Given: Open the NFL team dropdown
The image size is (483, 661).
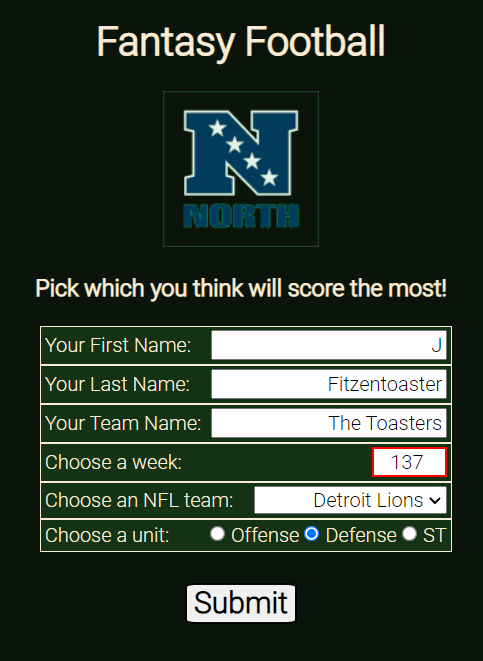Looking at the screenshot, I should coord(350,500).
